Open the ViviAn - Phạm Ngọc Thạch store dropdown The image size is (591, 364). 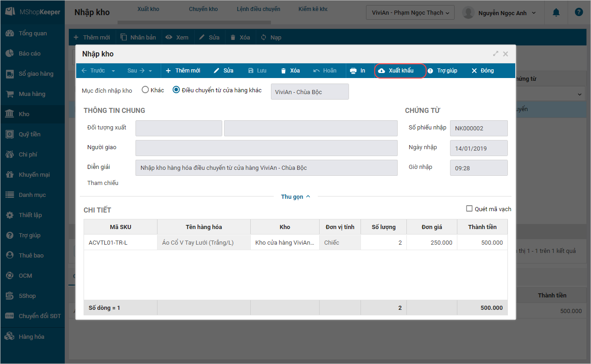[410, 12]
